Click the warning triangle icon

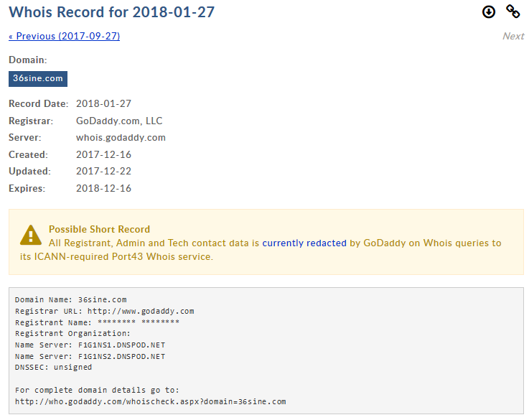31,235
